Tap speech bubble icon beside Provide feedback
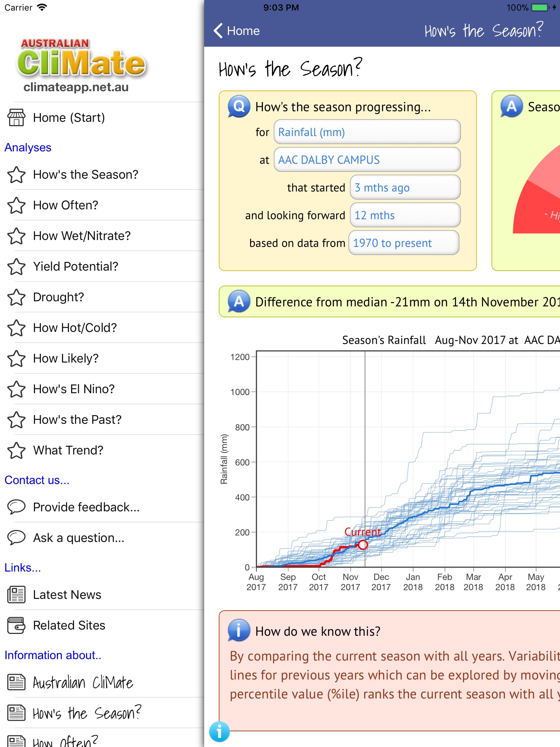 tap(16, 507)
